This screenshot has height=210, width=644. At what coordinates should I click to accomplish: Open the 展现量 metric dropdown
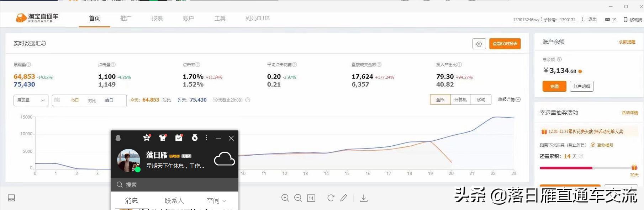click(31, 101)
